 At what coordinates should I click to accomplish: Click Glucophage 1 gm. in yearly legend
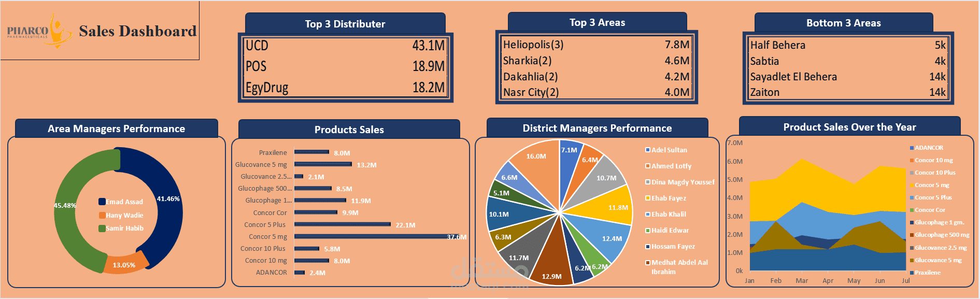click(937, 222)
